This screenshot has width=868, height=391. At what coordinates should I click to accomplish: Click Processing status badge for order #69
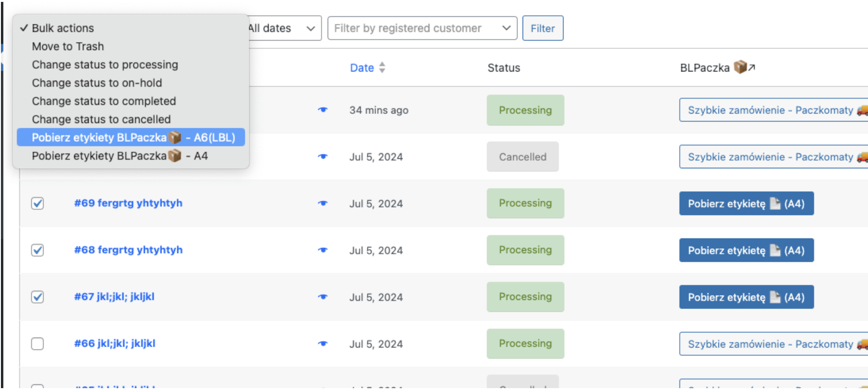(525, 203)
